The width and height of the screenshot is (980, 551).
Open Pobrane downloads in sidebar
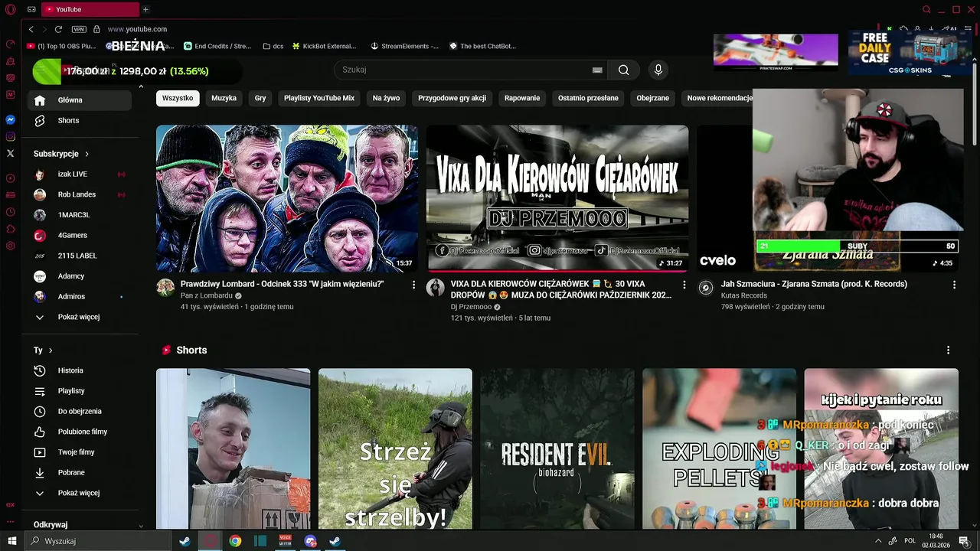[x=80, y=472]
